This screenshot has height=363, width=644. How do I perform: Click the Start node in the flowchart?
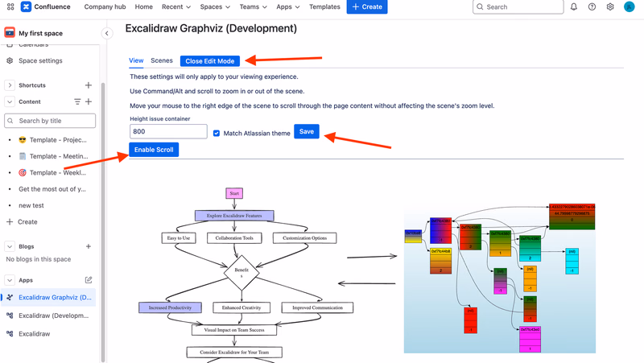[x=234, y=193]
